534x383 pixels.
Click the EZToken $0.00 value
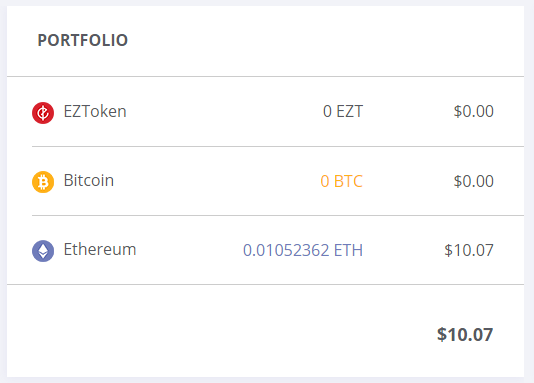[474, 112]
